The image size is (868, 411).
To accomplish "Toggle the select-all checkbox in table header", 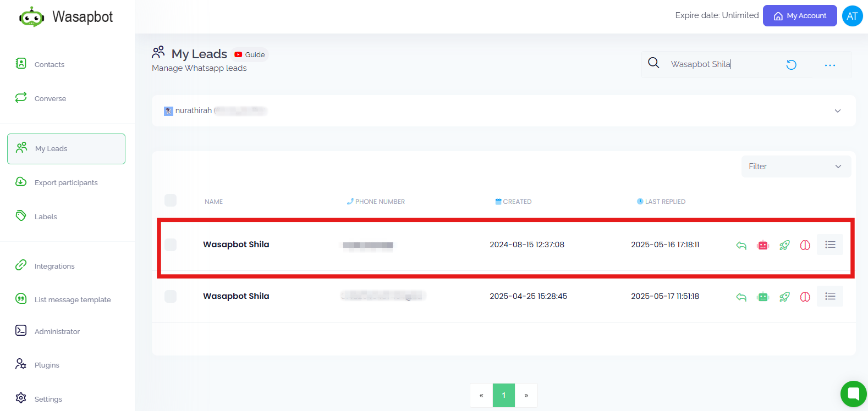I will point(171,200).
